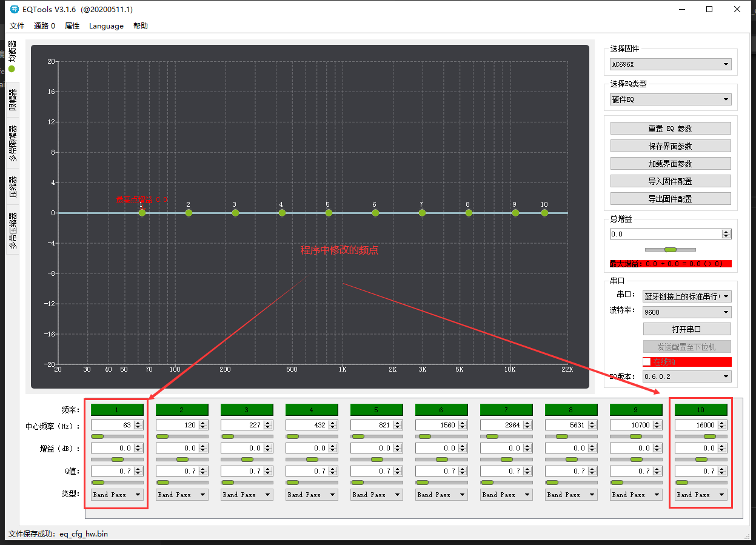Open the 波特率 dropdown showing 9600

click(687, 312)
